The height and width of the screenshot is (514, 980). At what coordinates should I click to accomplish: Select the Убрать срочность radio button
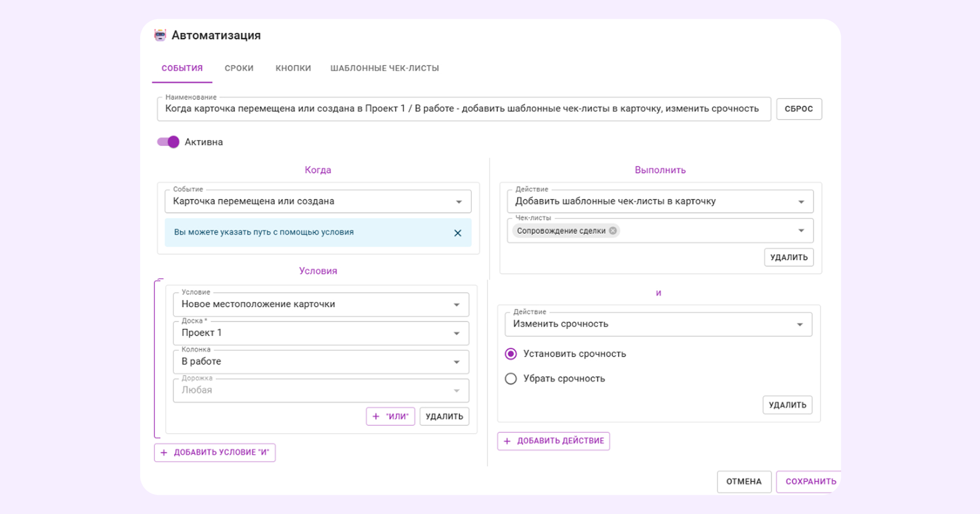tap(511, 378)
